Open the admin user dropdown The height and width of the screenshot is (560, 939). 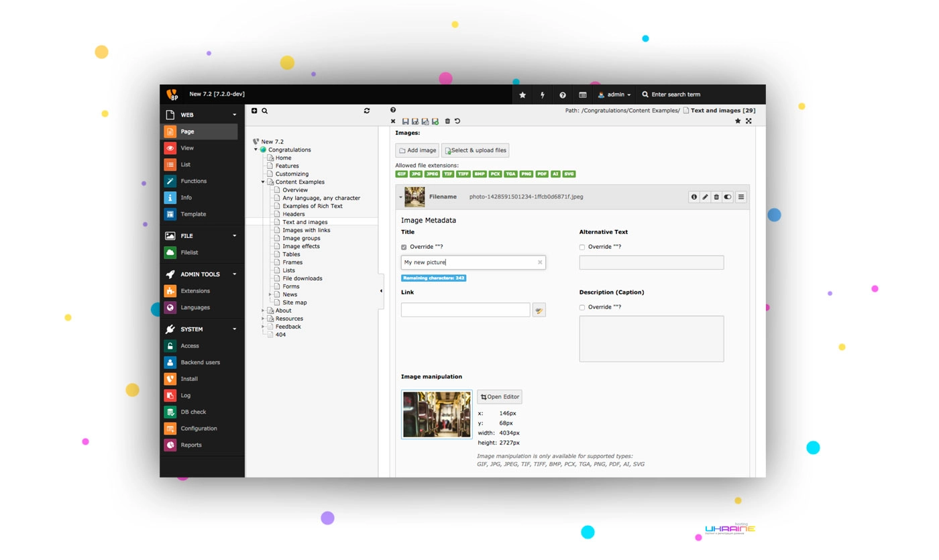pyautogui.click(x=614, y=95)
